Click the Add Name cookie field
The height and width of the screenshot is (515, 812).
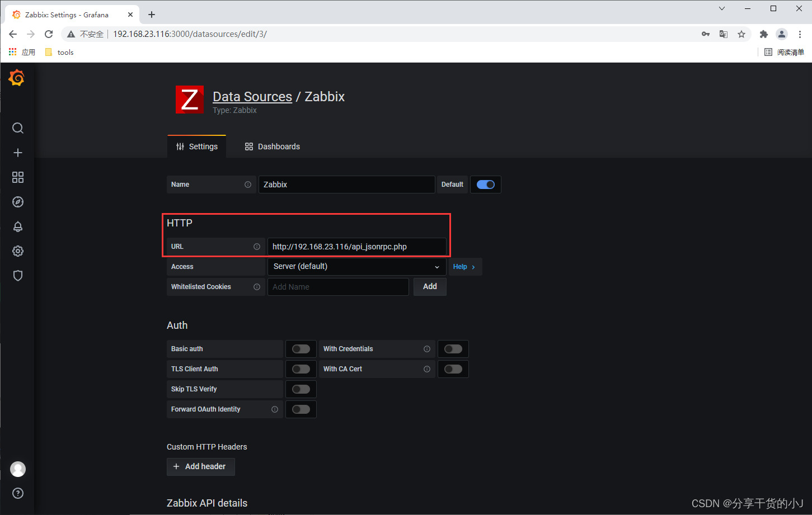tap(338, 287)
